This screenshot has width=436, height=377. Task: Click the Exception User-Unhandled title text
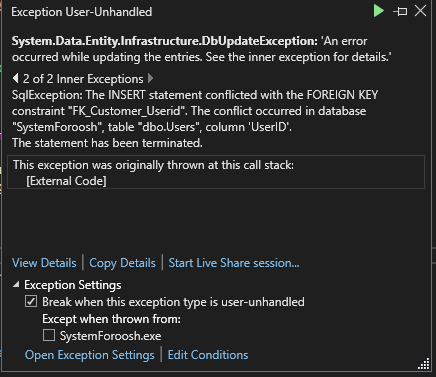click(x=82, y=12)
